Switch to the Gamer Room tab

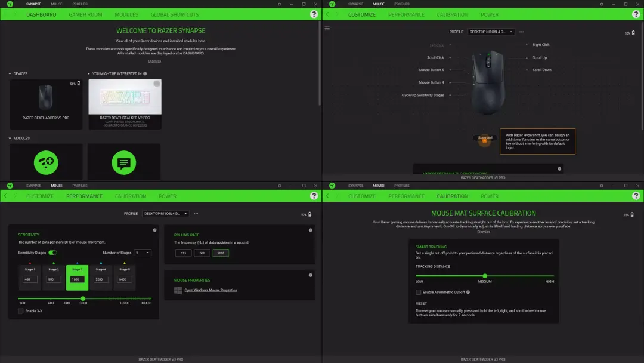click(x=85, y=14)
